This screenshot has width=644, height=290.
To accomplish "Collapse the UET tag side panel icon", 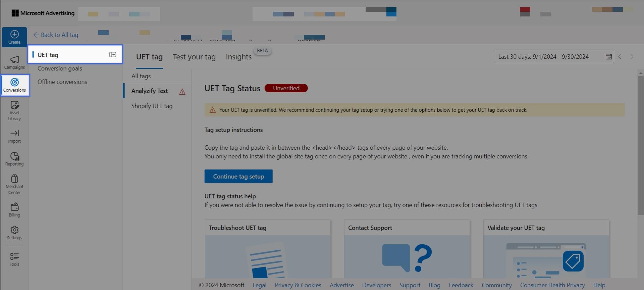I will point(113,55).
